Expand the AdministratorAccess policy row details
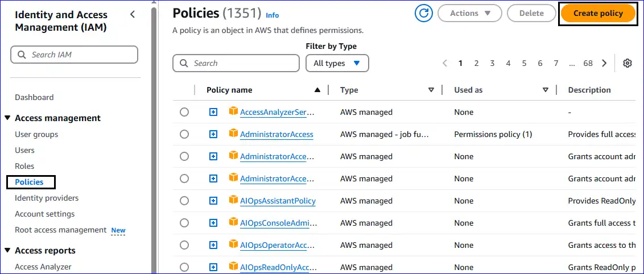Screen dimensions: 644x274 click(x=213, y=134)
